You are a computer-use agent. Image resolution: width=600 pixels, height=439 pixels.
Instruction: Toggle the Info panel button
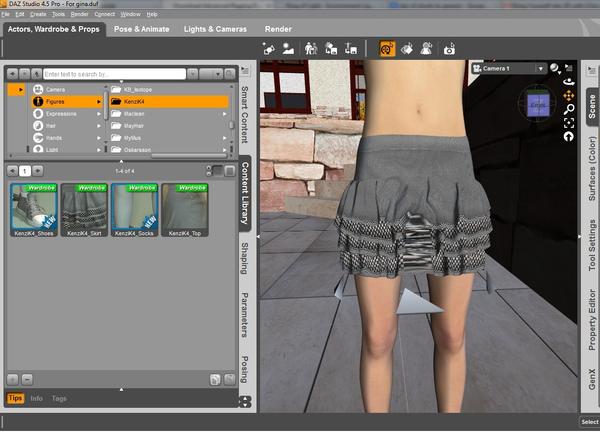(36, 398)
